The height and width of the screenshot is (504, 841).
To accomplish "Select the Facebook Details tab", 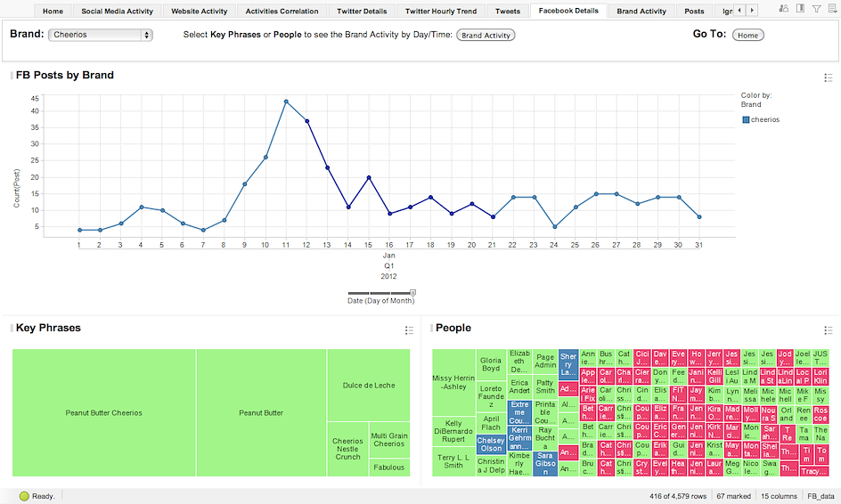I will coord(568,10).
